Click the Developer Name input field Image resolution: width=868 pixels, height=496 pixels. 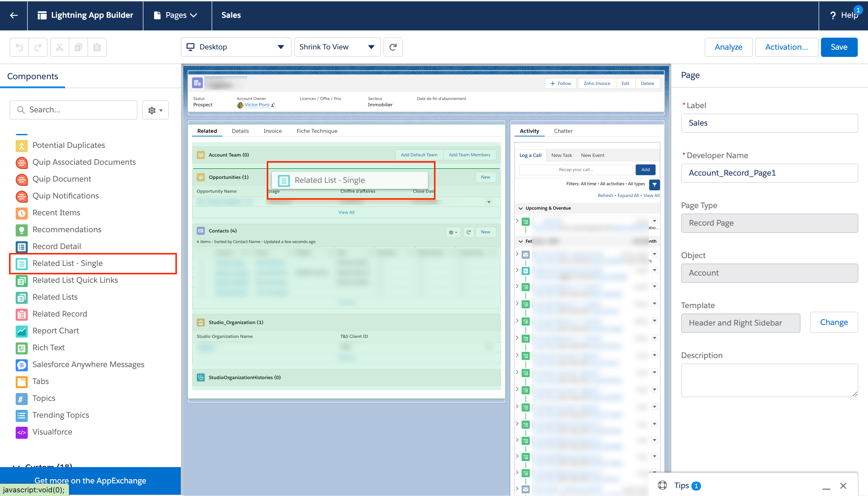pos(769,173)
